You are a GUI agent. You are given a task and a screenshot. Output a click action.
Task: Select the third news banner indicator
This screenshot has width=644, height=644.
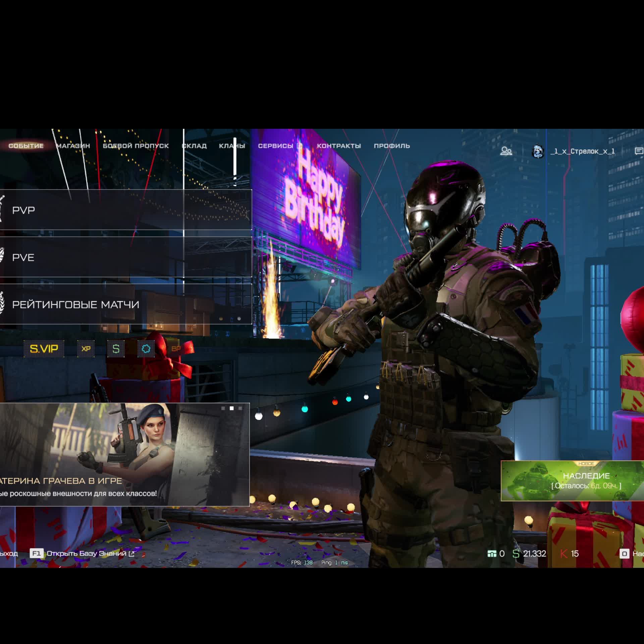[x=240, y=408]
